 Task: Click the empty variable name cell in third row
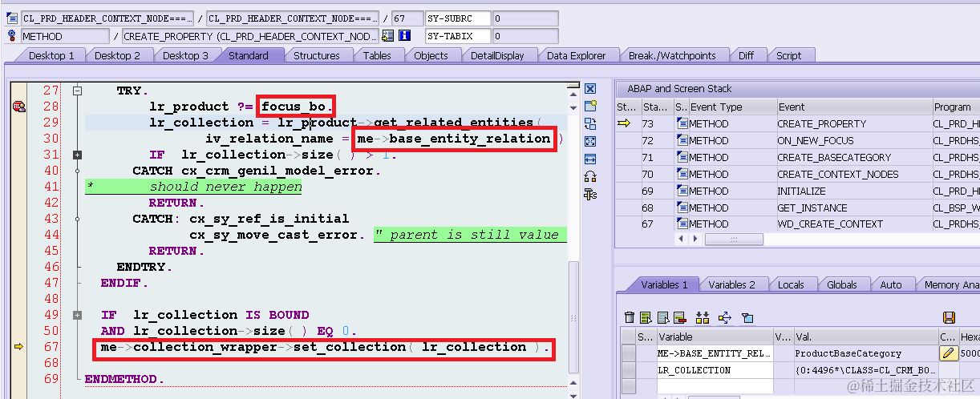click(x=714, y=386)
